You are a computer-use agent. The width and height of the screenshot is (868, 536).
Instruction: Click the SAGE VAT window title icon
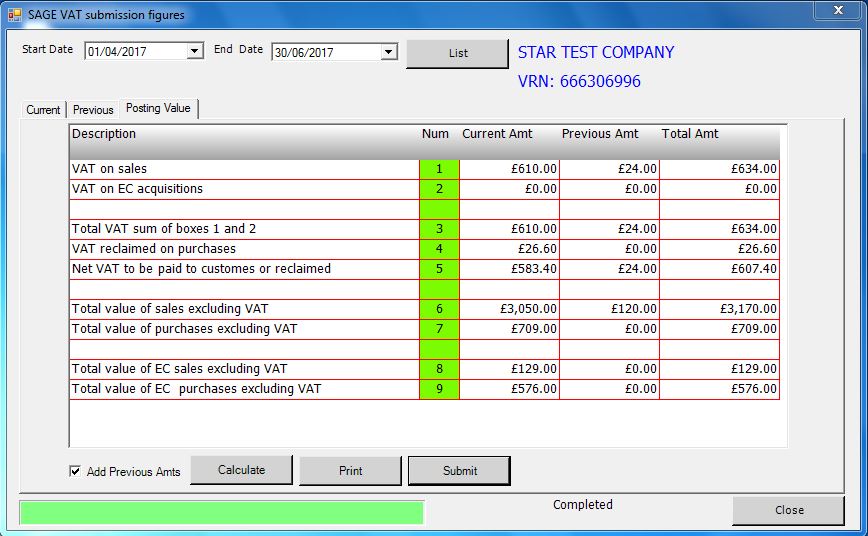(14, 15)
